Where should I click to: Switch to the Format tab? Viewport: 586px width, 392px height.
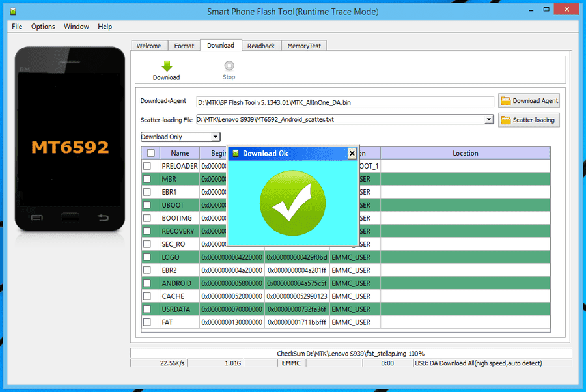pos(184,46)
